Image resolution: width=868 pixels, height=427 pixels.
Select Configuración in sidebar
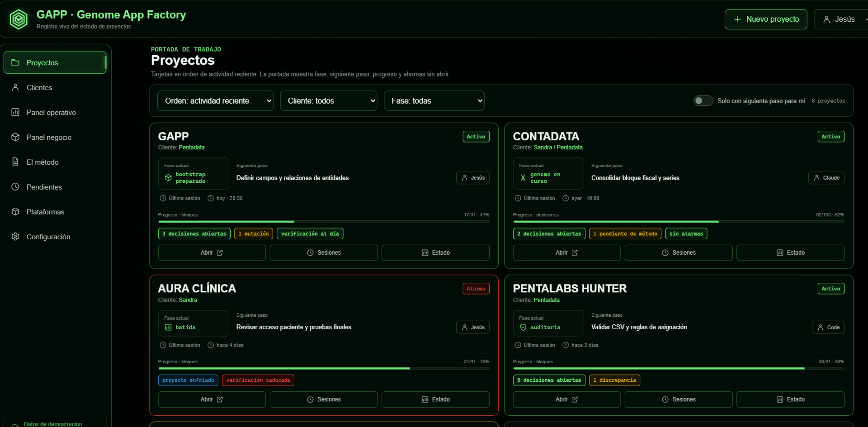[x=55, y=237]
